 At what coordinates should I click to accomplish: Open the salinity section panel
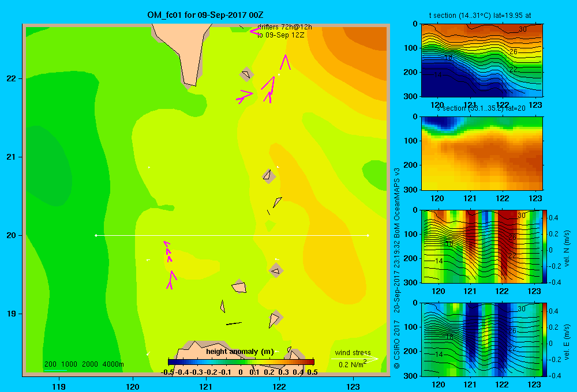(x=482, y=153)
